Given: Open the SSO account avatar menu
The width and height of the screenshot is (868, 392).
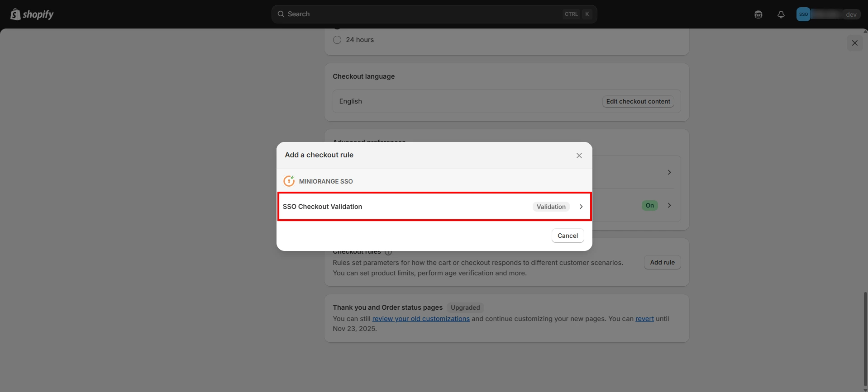Looking at the screenshot, I should 804,14.
